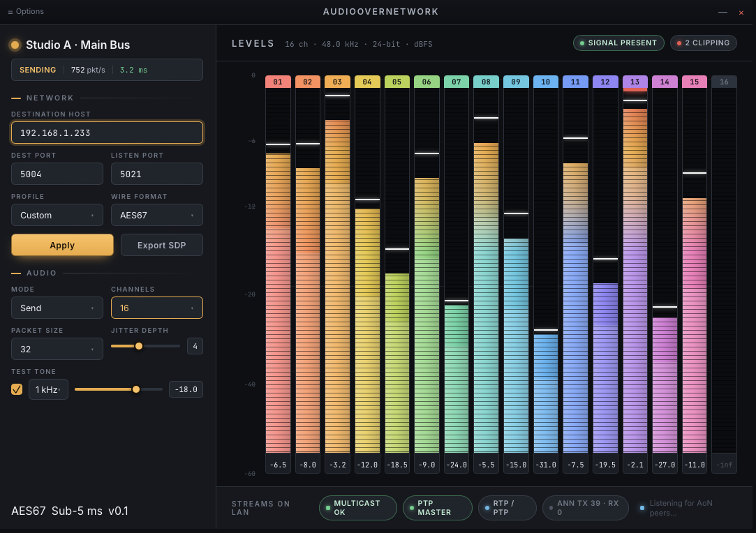Click the Jitter Depth value box showing 4
The image size is (756, 533).
click(195, 346)
